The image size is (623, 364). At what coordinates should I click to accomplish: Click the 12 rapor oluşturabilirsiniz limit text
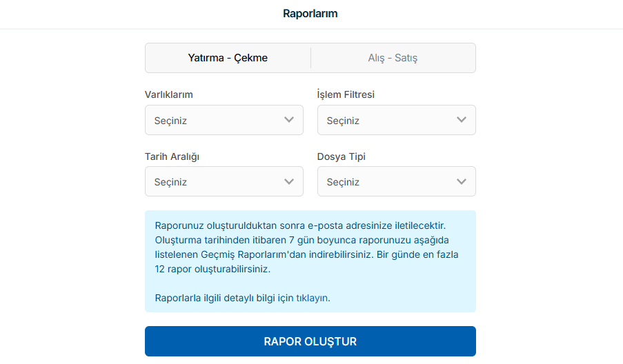[212, 269]
